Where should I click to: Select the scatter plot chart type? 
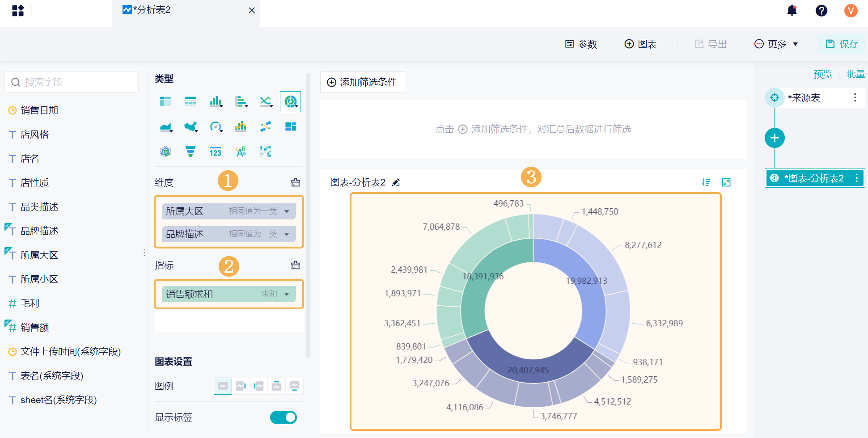pyautogui.click(x=266, y=127)
